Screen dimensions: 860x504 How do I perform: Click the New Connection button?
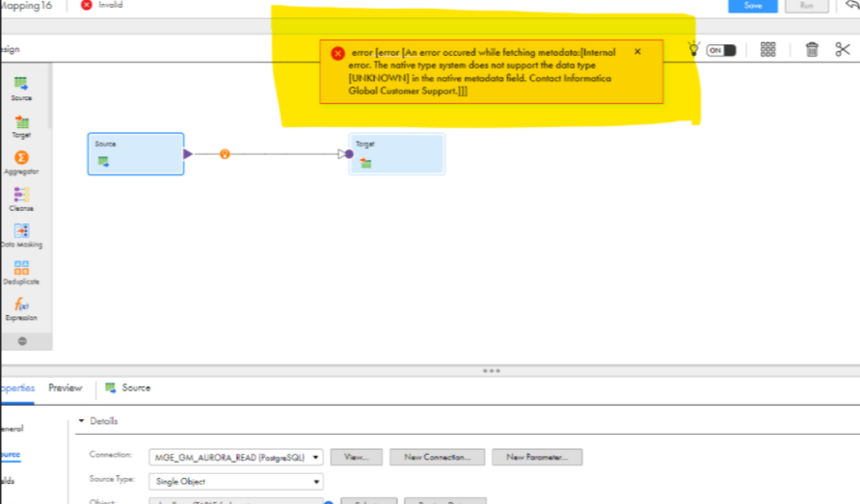437,457
